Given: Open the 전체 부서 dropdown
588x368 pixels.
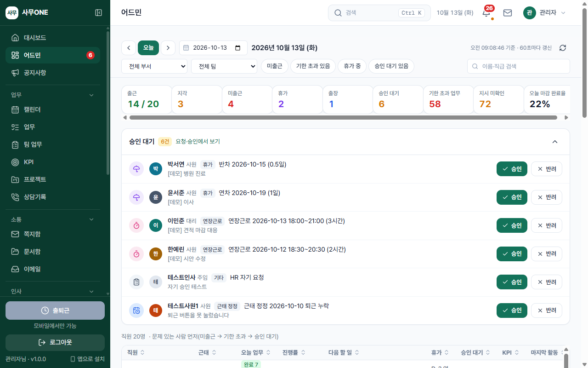Looking at the screenshot, I should (x=154, y=66).
